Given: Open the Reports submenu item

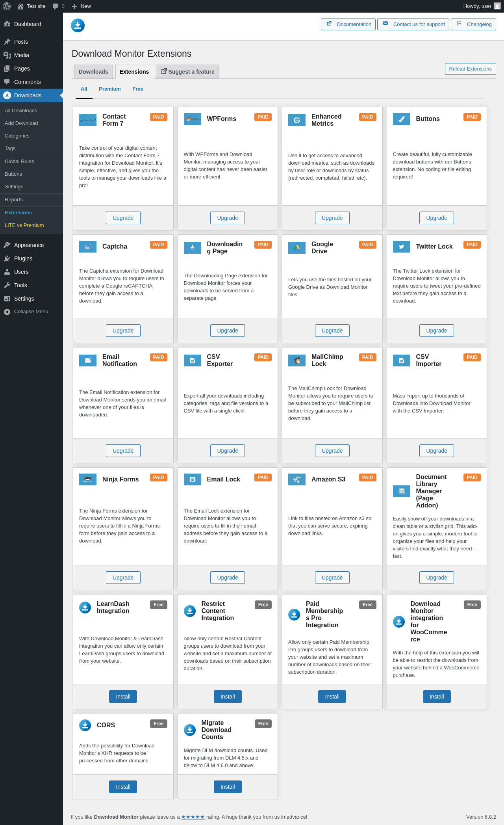Looking at the screenshot, I should click(31, 200).
